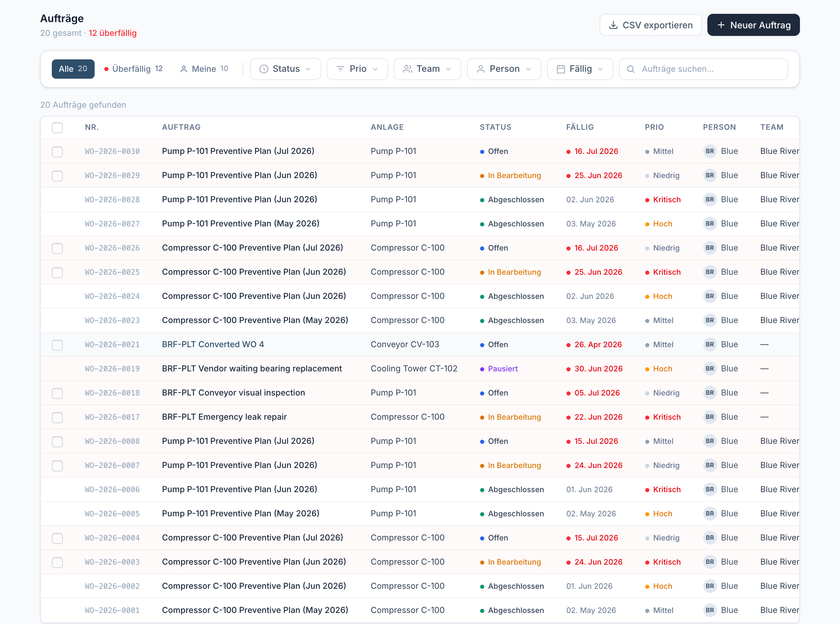Click the magnifier icon in search box
This screenshot has width=840, height=624.
coord(631,69)
